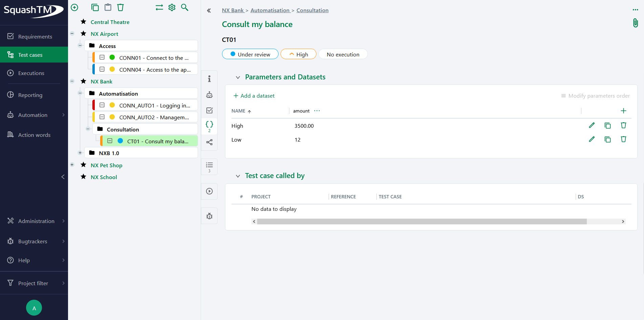Click the copy icon in tree toolbar
Viewport: 644px width, 320px height.
(95, 7)
